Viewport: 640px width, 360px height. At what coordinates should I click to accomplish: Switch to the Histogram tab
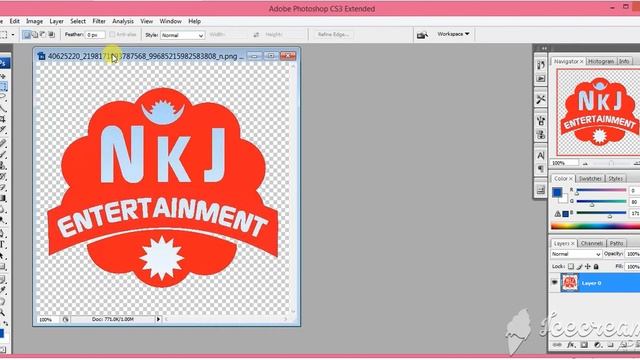pos(601,61)
